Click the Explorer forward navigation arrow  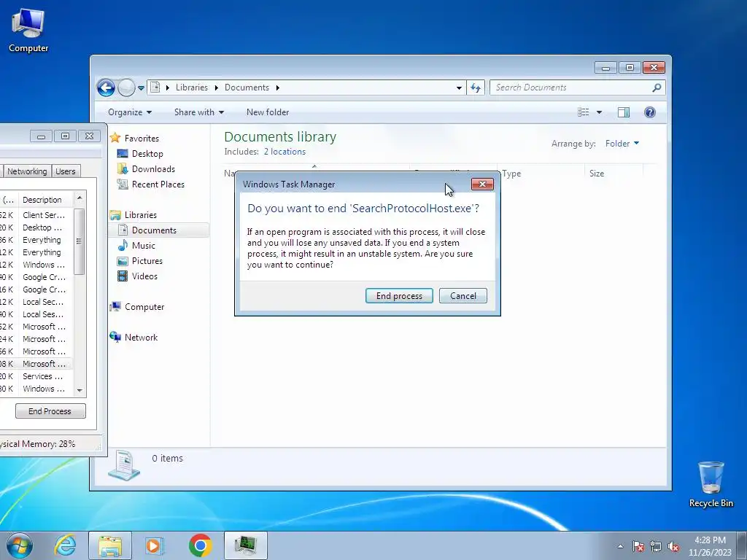126,87
